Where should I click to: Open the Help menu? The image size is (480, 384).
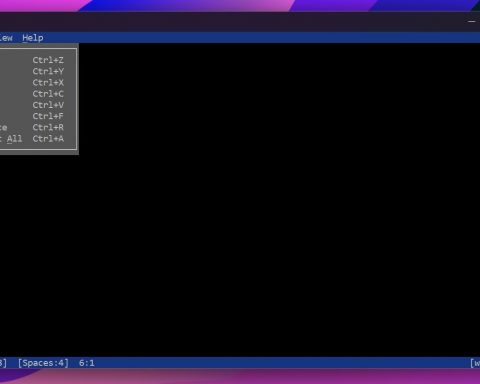[33, 38]
